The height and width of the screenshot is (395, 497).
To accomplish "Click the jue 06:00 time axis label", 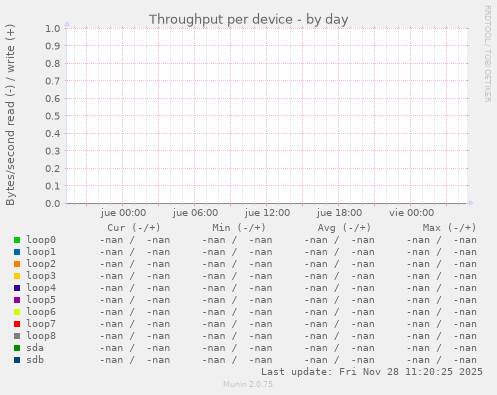I will pyautogui.click(x=195, y=213).
